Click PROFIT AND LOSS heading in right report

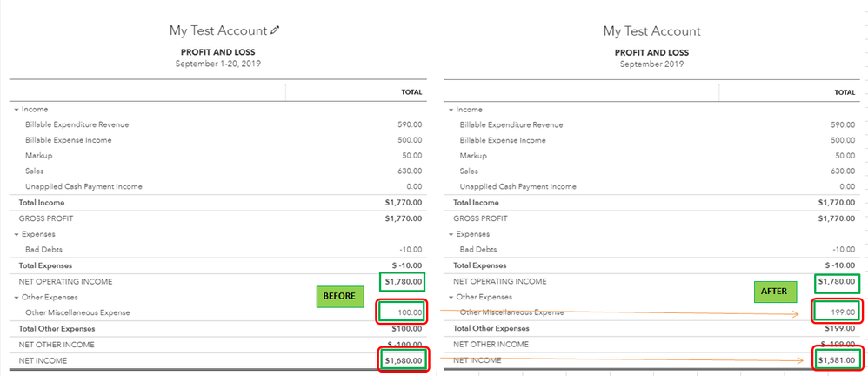[651, 52]
